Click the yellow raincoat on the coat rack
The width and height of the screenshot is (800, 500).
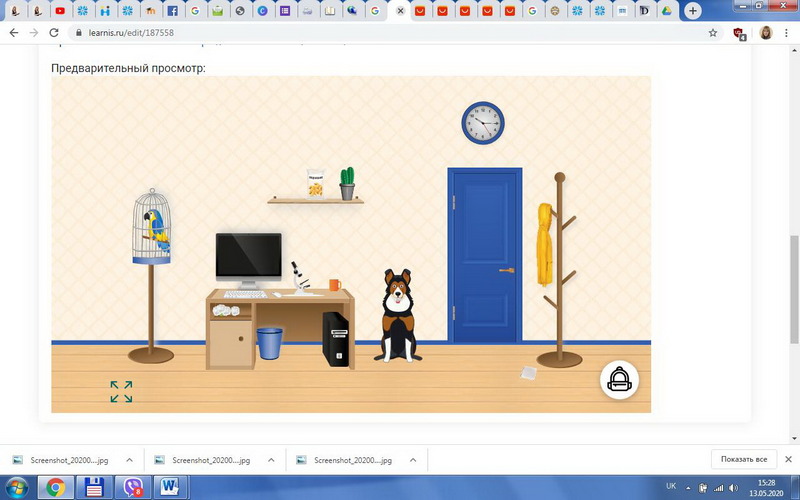(545, 243)
